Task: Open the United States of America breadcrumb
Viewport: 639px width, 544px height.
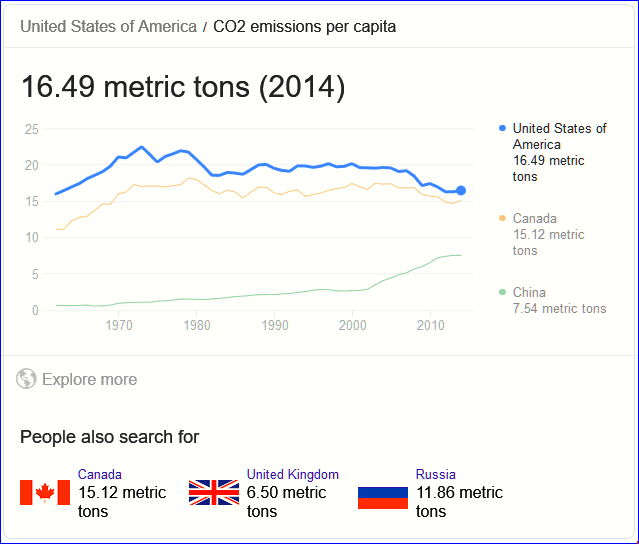Action: [108, 26]
